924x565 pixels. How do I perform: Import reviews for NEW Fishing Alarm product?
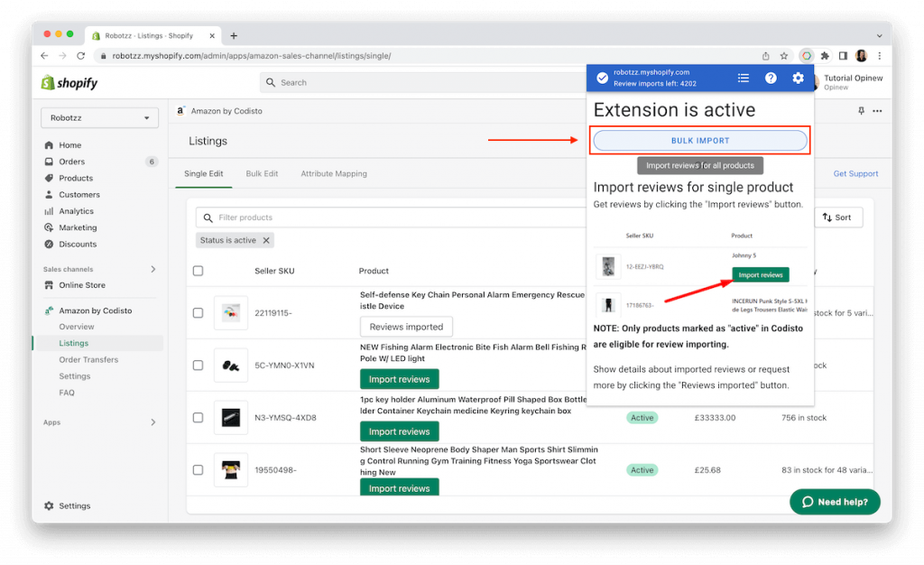point(399,379)
